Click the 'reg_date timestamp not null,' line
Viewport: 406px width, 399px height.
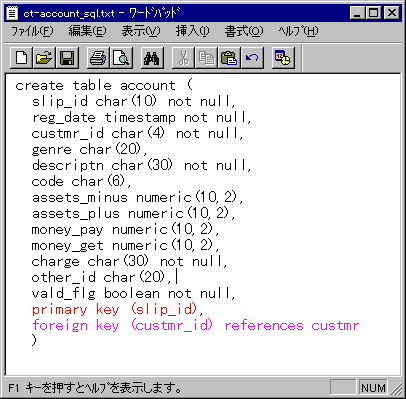pos(141,117)
